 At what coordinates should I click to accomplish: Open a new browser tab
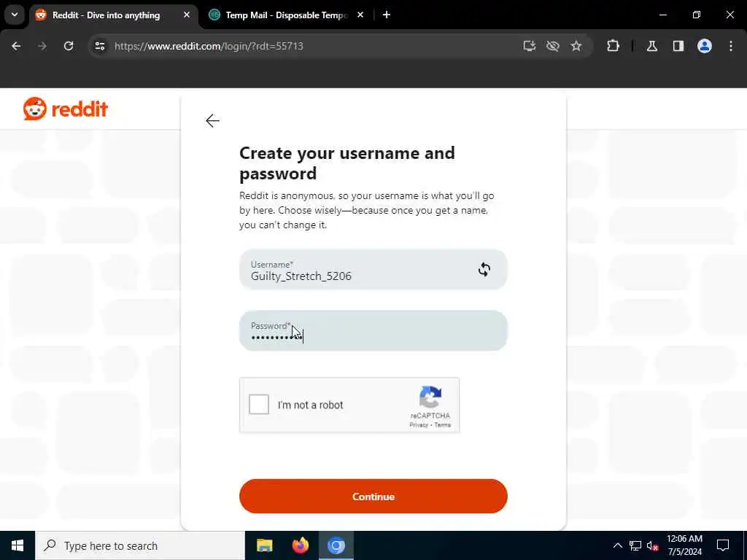pos(387,15)
